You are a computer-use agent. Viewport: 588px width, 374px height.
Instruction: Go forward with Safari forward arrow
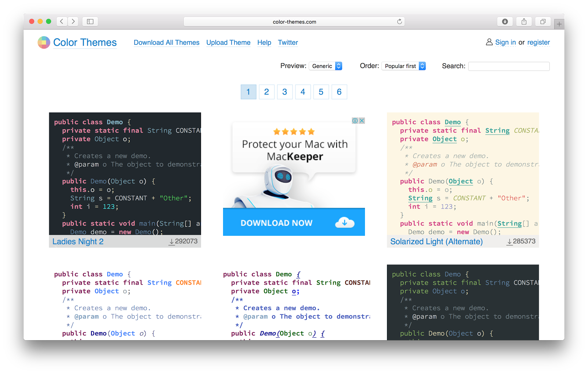point(73,21)
